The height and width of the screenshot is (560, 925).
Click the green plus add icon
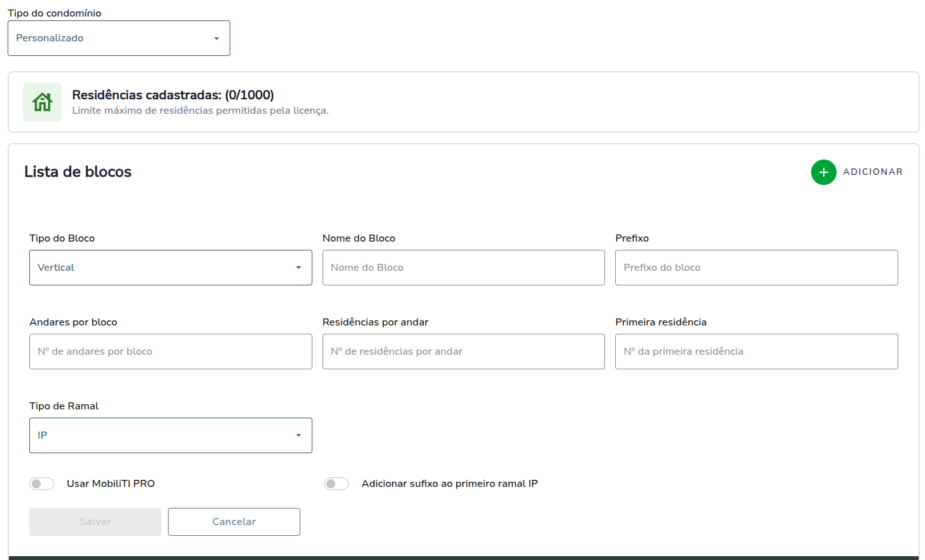pos(823,172)
